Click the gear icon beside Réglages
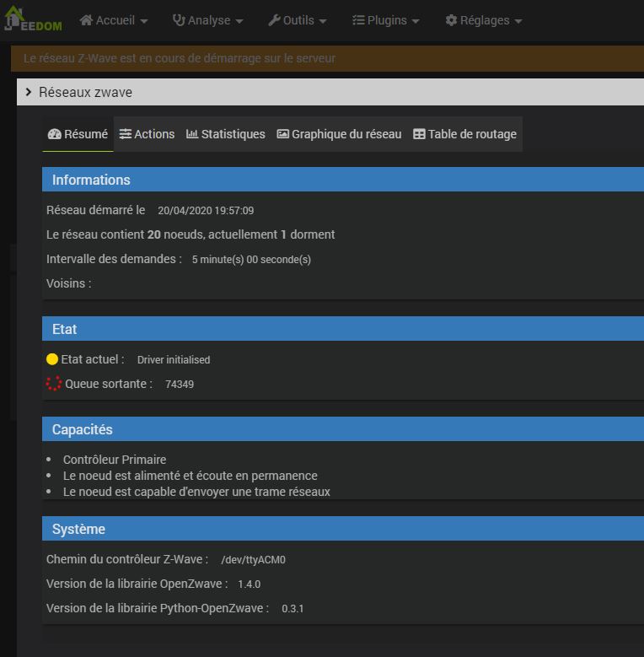 click(x=451, y=20)
